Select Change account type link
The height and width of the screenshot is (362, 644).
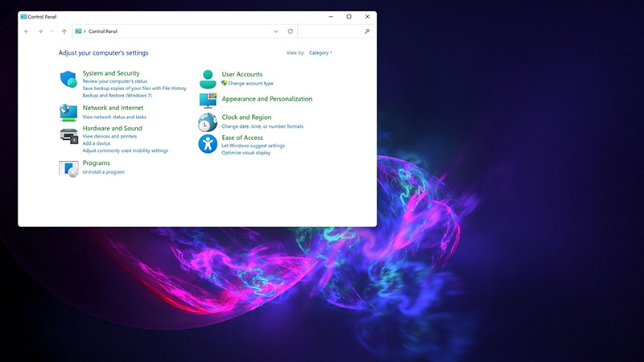(x=250, y=84)
